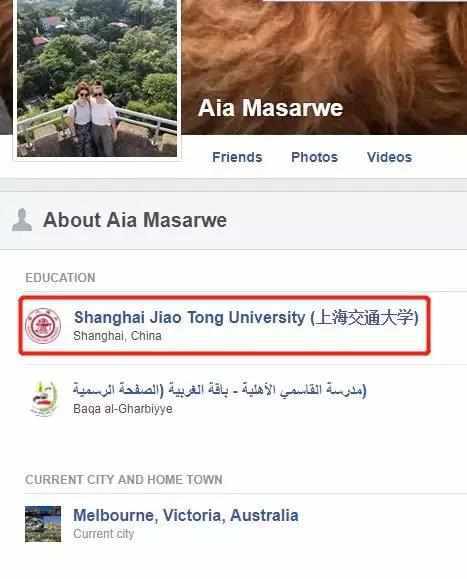This screenshot has width=467, height=579.
Task: Click Current City and Home Town header
Action: [x=124, y=480]
